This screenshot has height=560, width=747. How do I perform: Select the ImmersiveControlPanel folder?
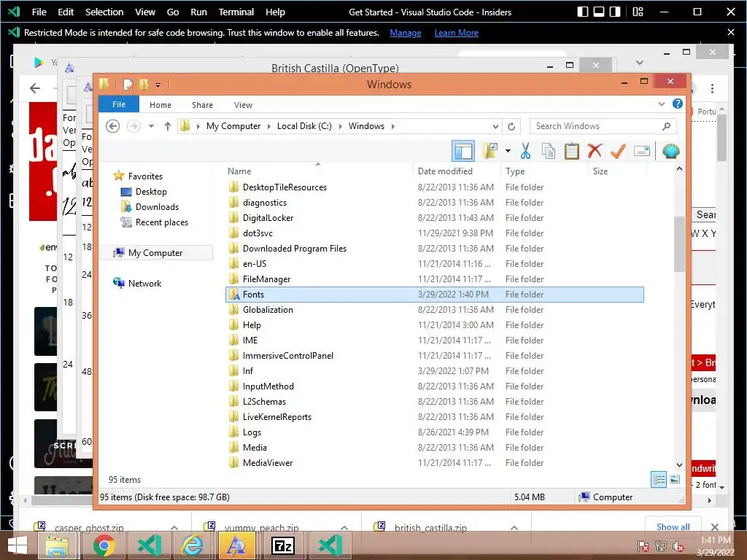pyautogui.click(x=287, y=355)
